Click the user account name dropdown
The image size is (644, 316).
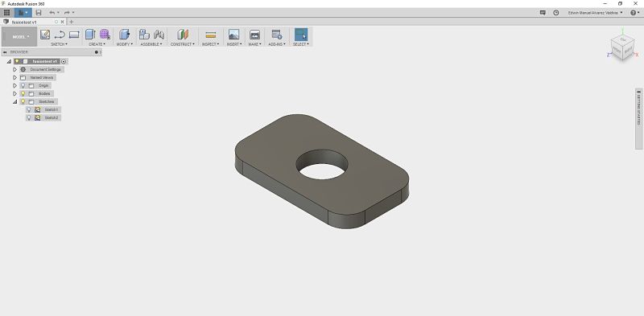point(595,13)
